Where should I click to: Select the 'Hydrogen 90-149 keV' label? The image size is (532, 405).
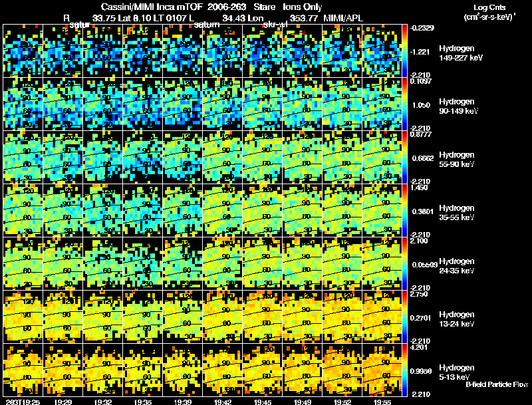coord(458,106)
